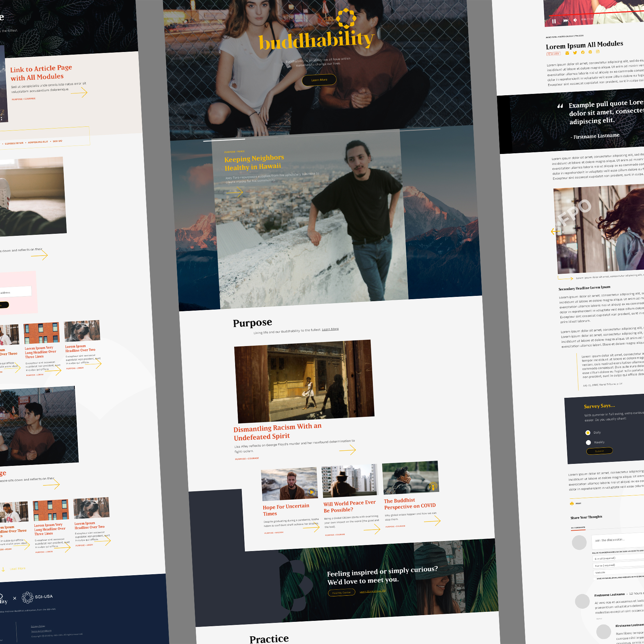Click arrow on Buddhist Perspective on COVID card
This screenshot has height=644, width=644.
coord(432,521)
